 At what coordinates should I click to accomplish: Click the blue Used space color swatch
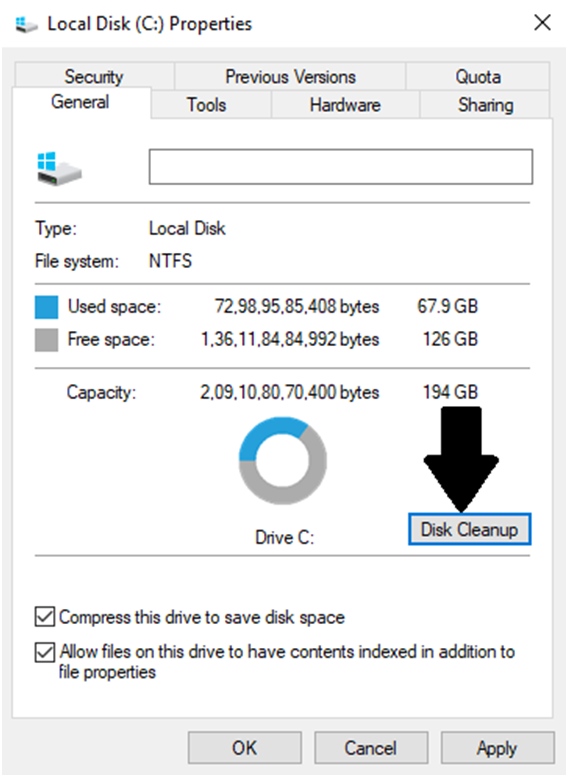[x=46, y=307]
